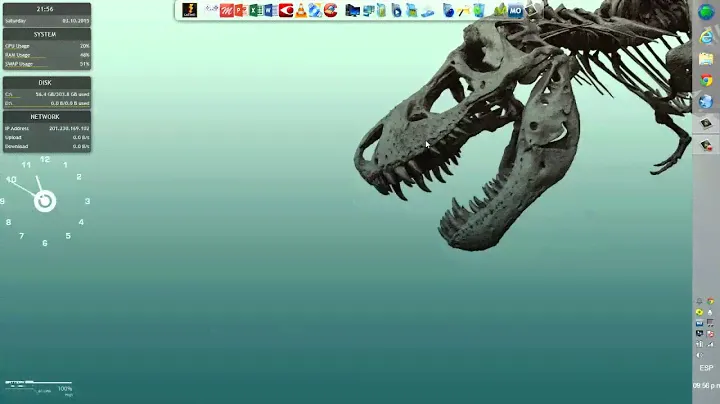Switch the ESP input language indicator

pos(706,368)
